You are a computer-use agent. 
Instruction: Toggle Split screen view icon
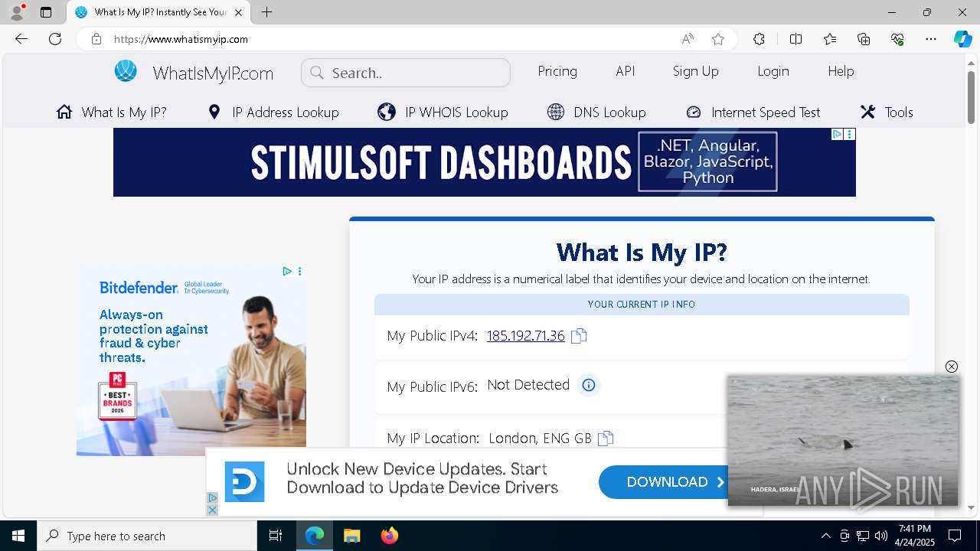(795, 39)
